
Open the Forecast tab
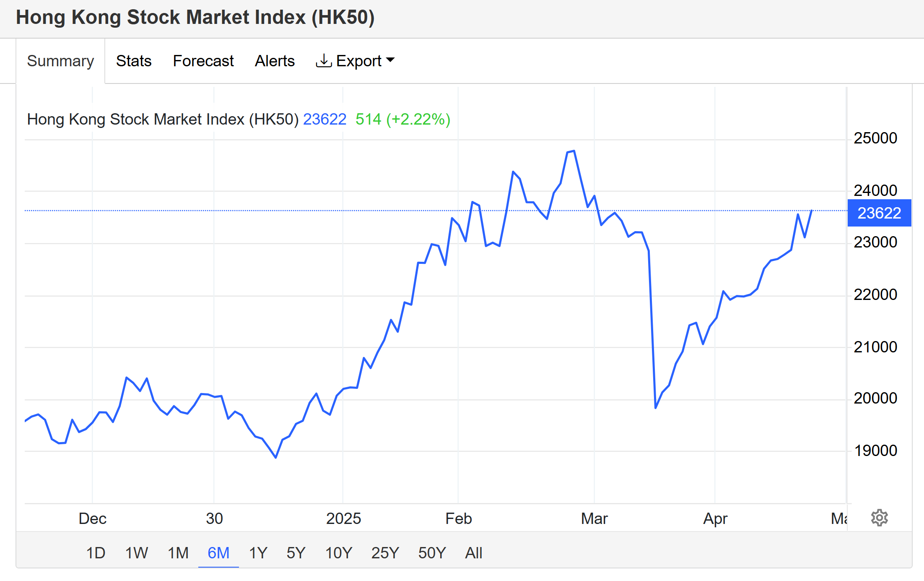click(203, 61)
